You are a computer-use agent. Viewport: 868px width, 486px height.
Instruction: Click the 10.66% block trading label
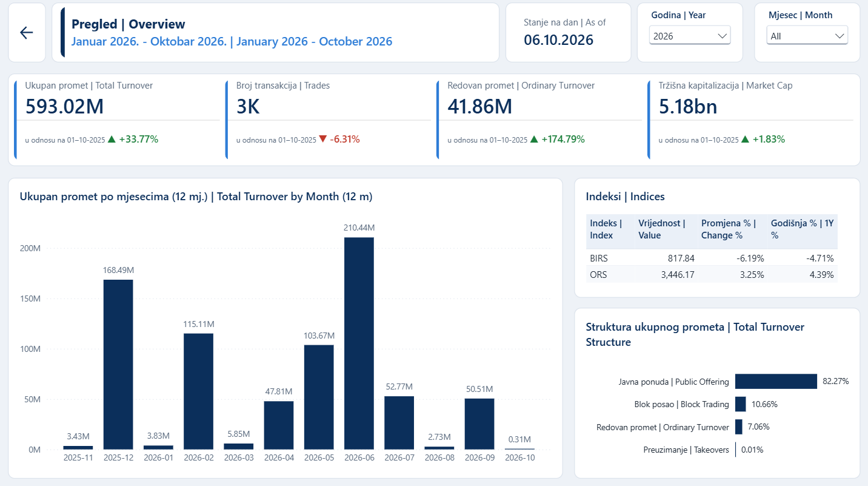tap(764, 404)
